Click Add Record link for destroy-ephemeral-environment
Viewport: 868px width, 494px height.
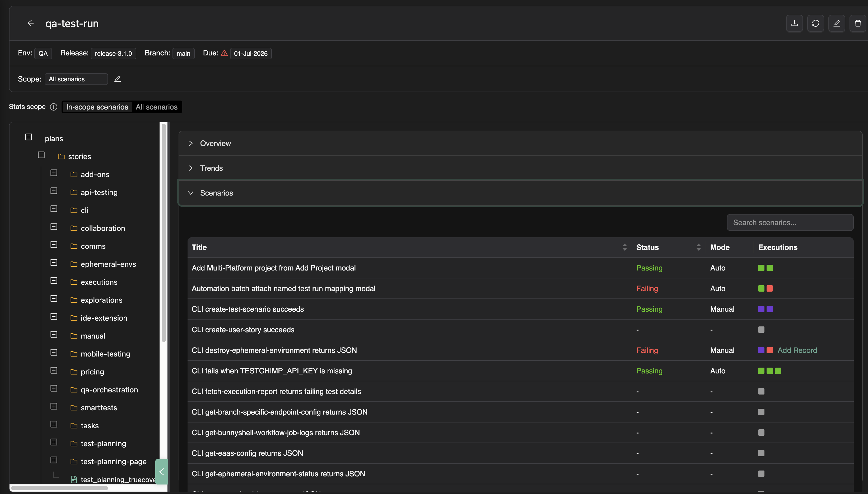pos(797,350)
